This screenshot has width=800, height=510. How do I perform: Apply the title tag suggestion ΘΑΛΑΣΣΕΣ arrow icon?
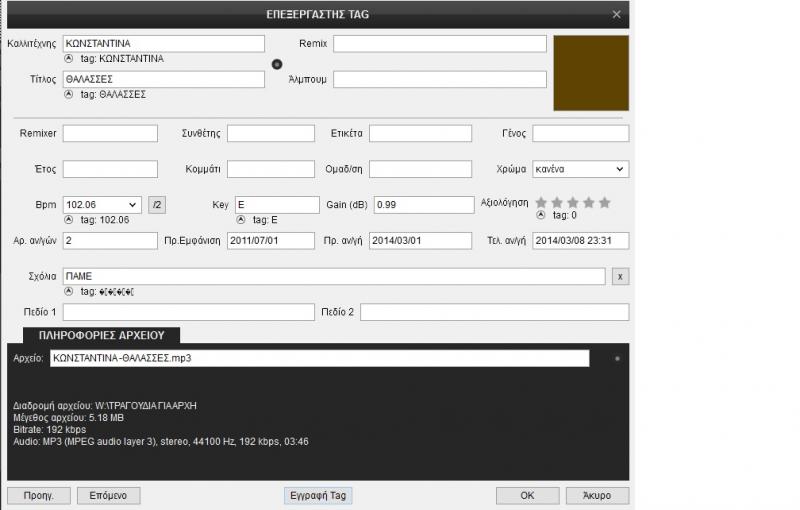(68, 95)
